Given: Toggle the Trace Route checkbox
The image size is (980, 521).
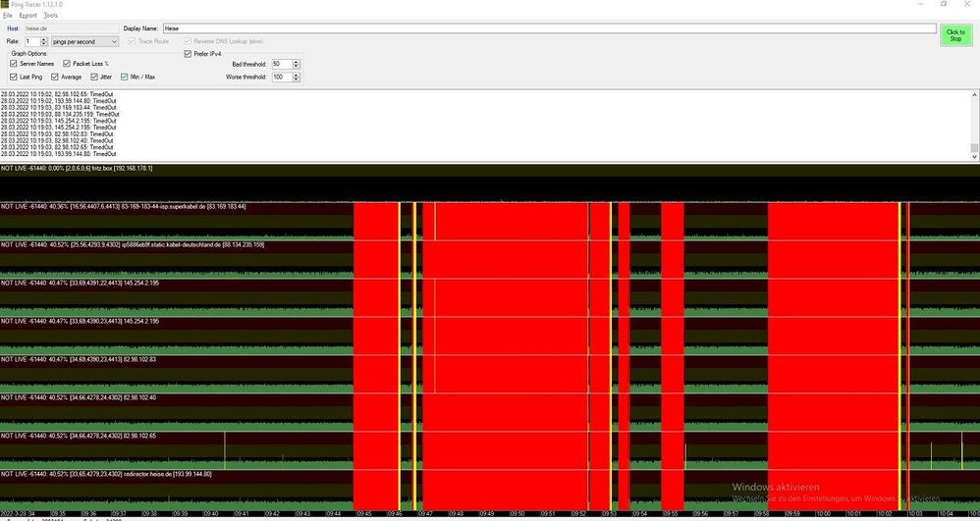Looking at the screenshot, I should pos(148,41).
